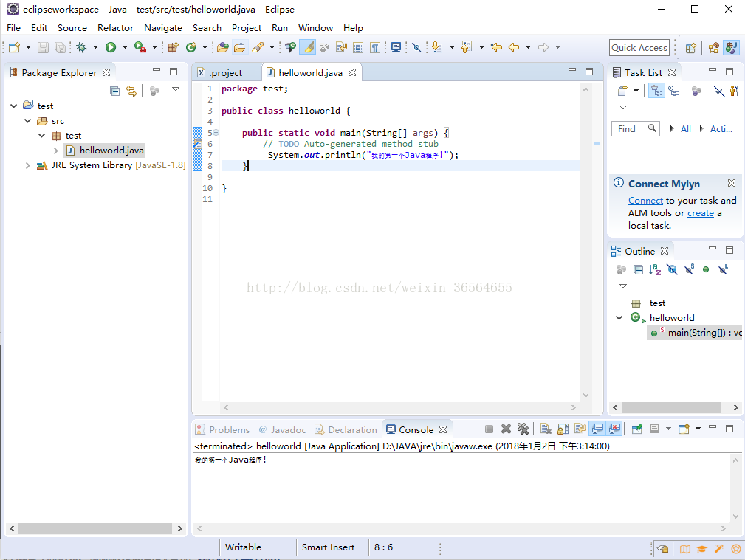The width and height of the screenshot is (745, 560).
Task: Toggle Hide Static Members in Outline
Action: 689,270
